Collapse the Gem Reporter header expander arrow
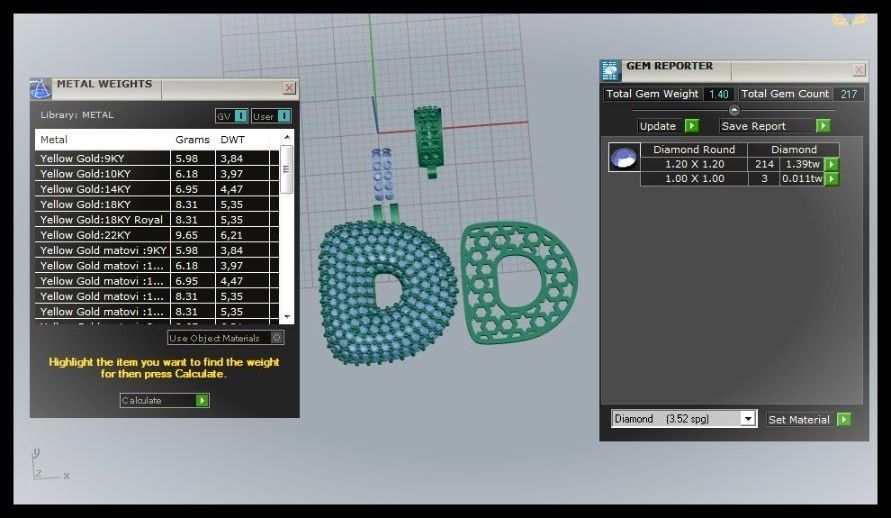This screenshot has width=891, height=518. click(734, 110)
